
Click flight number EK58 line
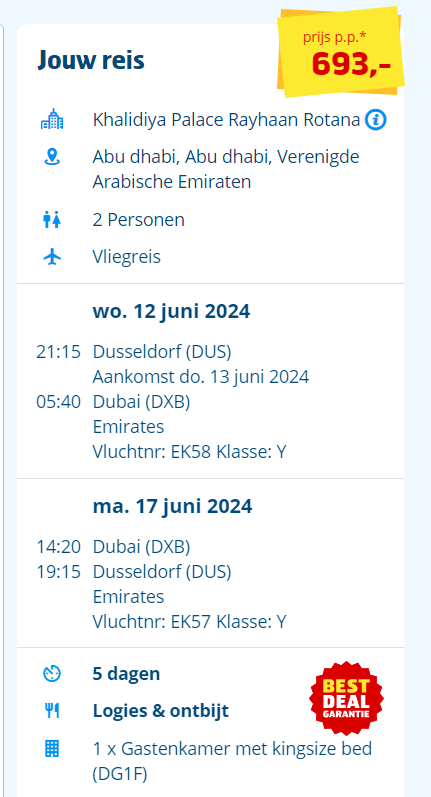[190, 452]
